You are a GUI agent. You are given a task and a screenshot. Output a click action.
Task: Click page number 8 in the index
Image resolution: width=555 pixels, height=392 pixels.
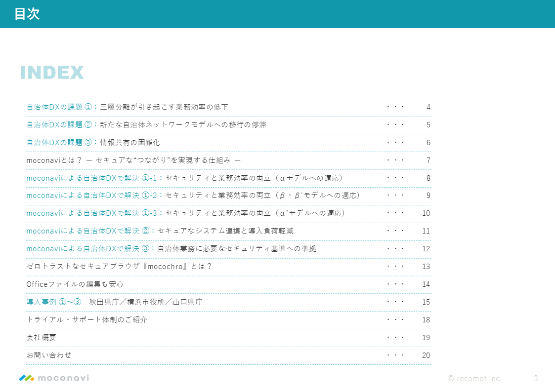coord(428,178)
